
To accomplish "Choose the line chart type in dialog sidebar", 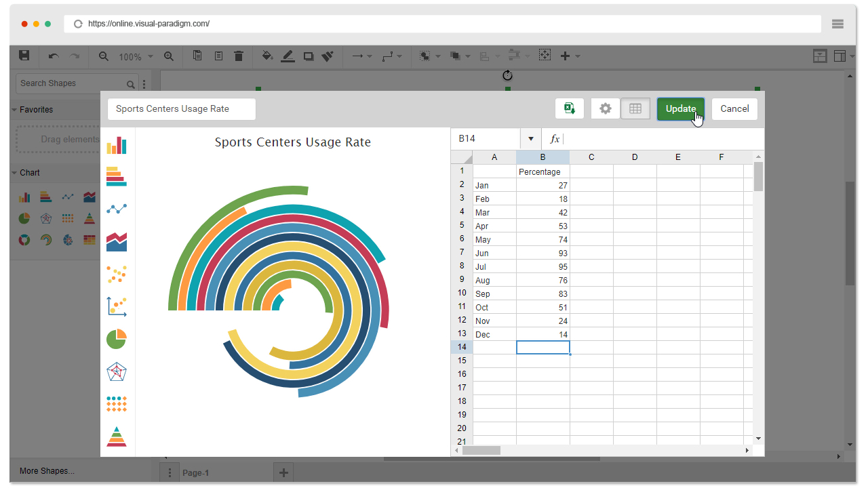I will (x=117, y=209).
